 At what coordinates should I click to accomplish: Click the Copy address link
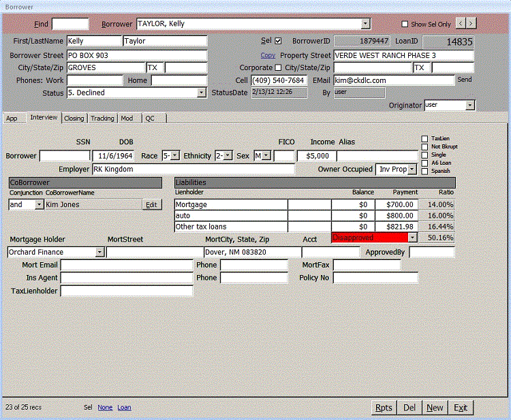click(x=268, y=54)
